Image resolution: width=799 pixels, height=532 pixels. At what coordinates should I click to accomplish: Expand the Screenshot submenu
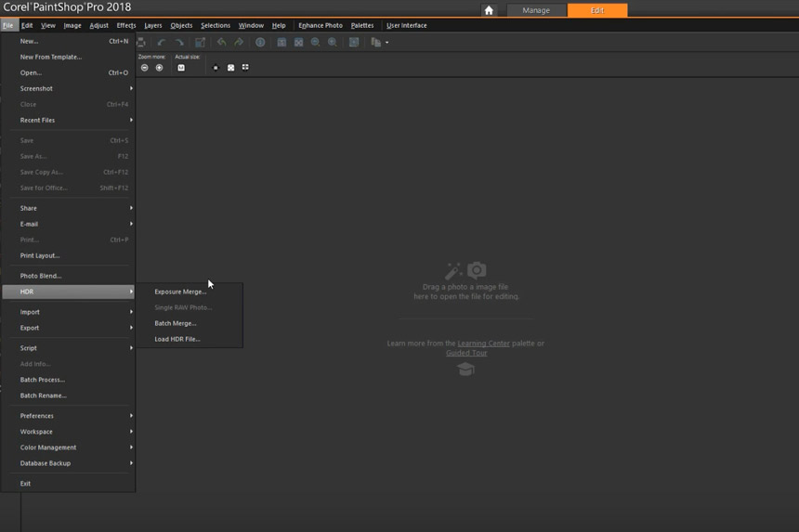click(68, 88)
